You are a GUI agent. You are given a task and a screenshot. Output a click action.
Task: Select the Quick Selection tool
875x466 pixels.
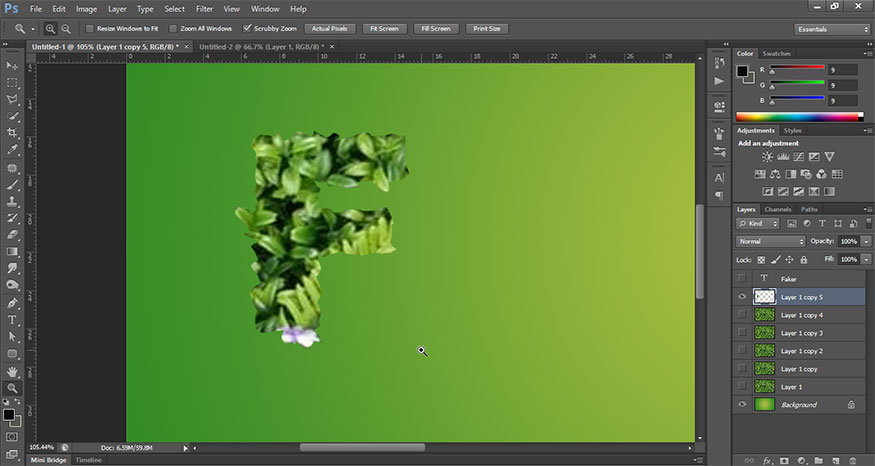click(12, 116)
